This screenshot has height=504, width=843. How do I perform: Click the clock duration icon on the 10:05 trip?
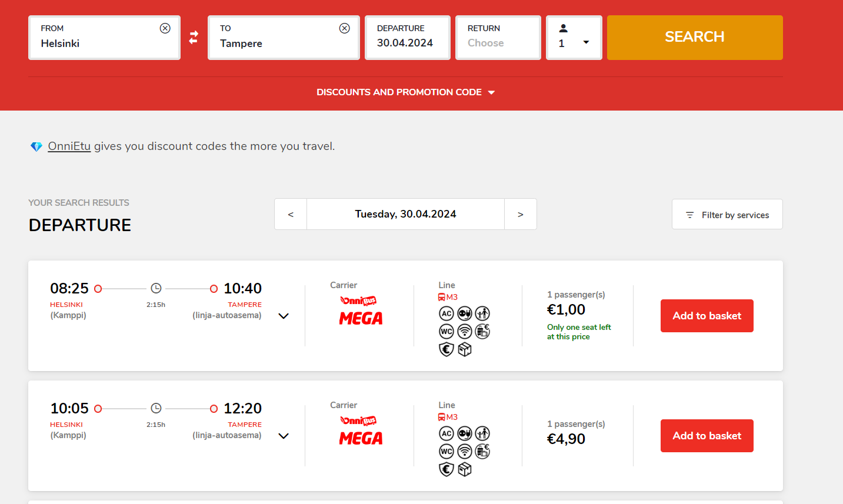[156, 408]
